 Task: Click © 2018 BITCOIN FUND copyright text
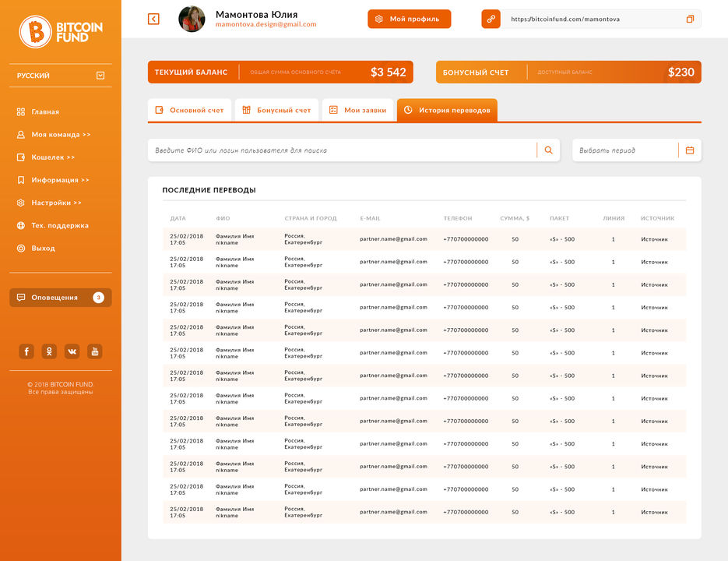61,384
